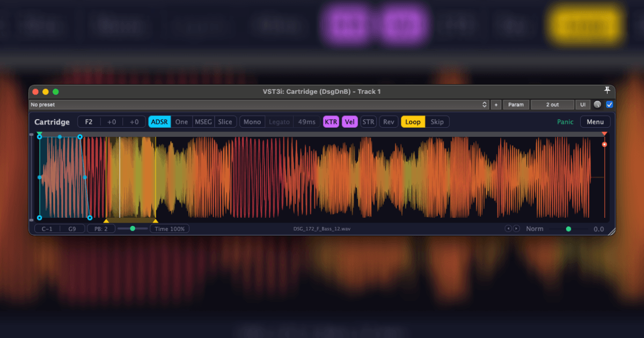Viewport: 644px width, 338px height.
Task: Click the Cartridge logo text
Action: (52, 122)
